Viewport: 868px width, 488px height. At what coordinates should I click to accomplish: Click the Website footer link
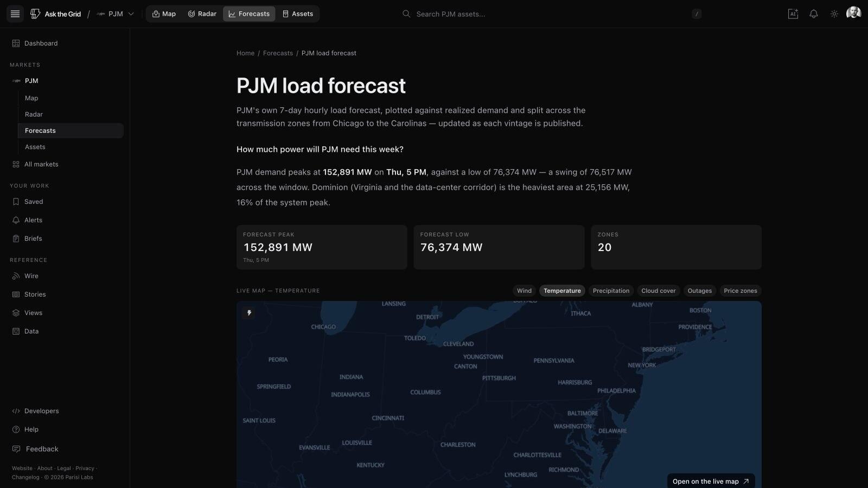(22, 468)
